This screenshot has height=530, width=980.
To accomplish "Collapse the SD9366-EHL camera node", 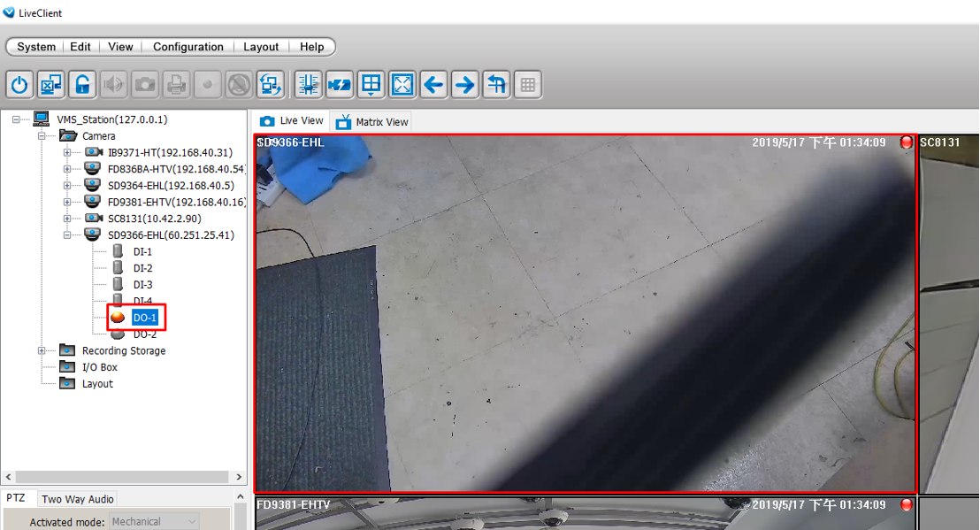I will tap(67, 235).
